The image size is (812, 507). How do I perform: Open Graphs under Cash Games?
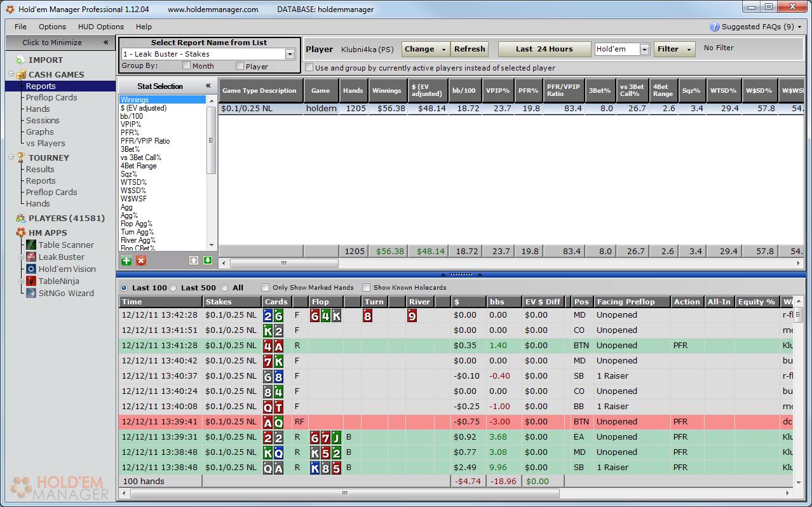[39, 132]
